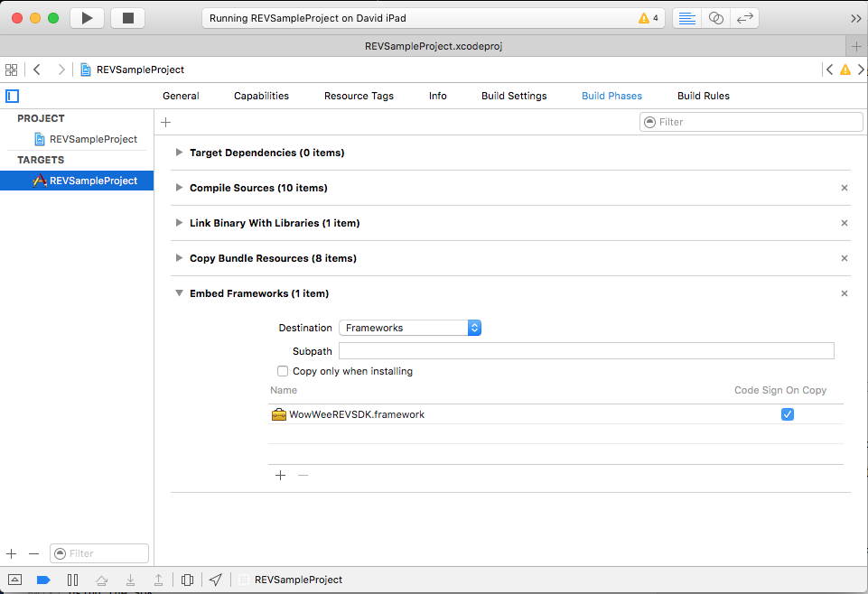Select WowWeeREVSDK.framework row
This screenshot has height=594, width=868.
pos(555,414)
